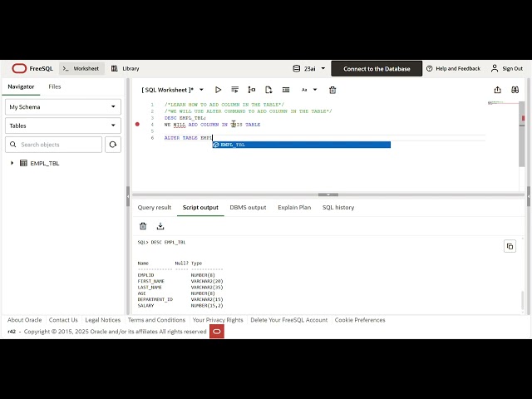Collapse the panel using right edge handle
Viewport: 532px width, 399px height.
(529, 196)
